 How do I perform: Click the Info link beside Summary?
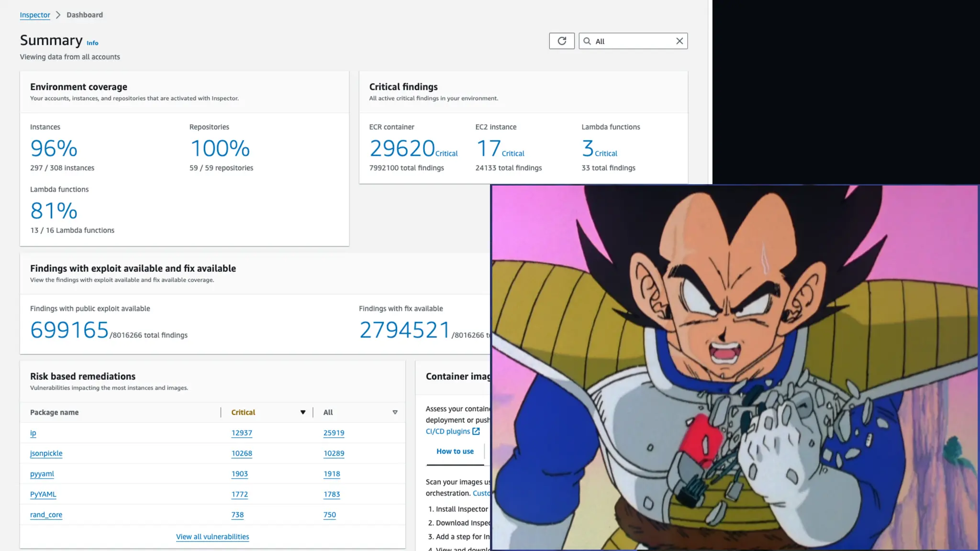click(x=92, y=43)
